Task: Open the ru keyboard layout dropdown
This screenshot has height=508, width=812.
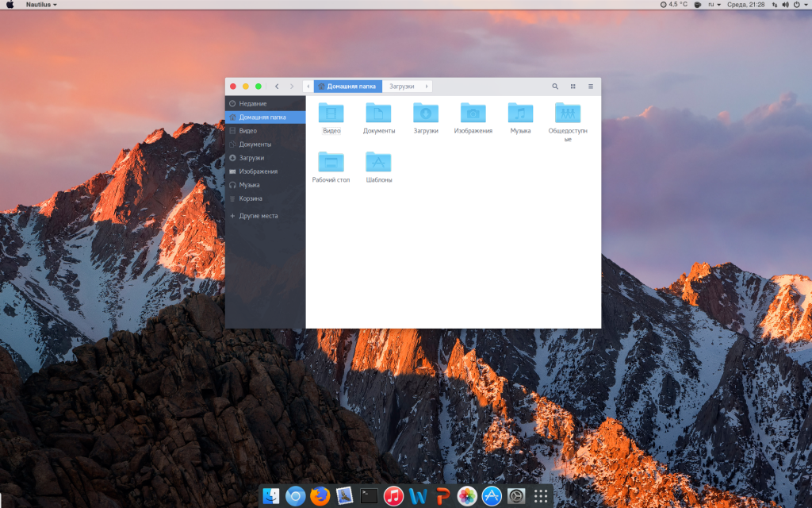Action: coord(714,5)
